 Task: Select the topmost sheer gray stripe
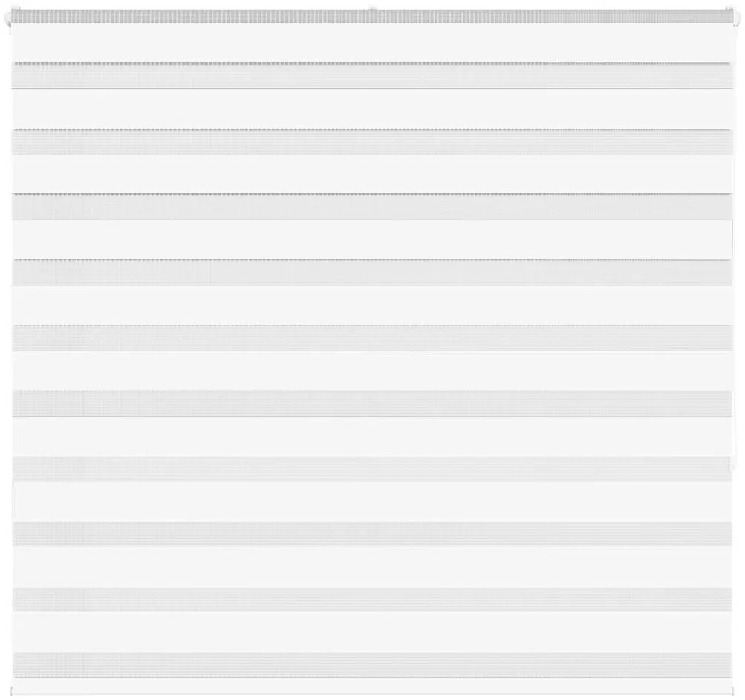[371, 76]
